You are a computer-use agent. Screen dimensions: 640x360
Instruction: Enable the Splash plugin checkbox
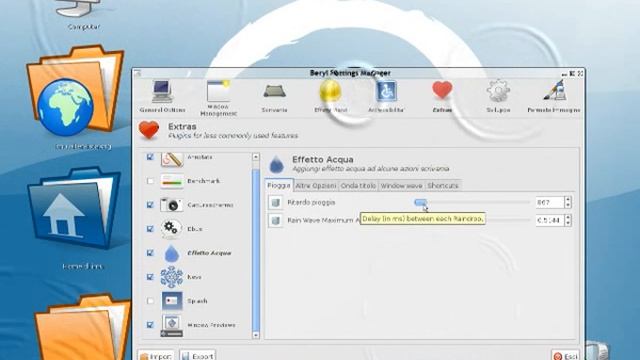pyautogui.click(x=150, y=301)
